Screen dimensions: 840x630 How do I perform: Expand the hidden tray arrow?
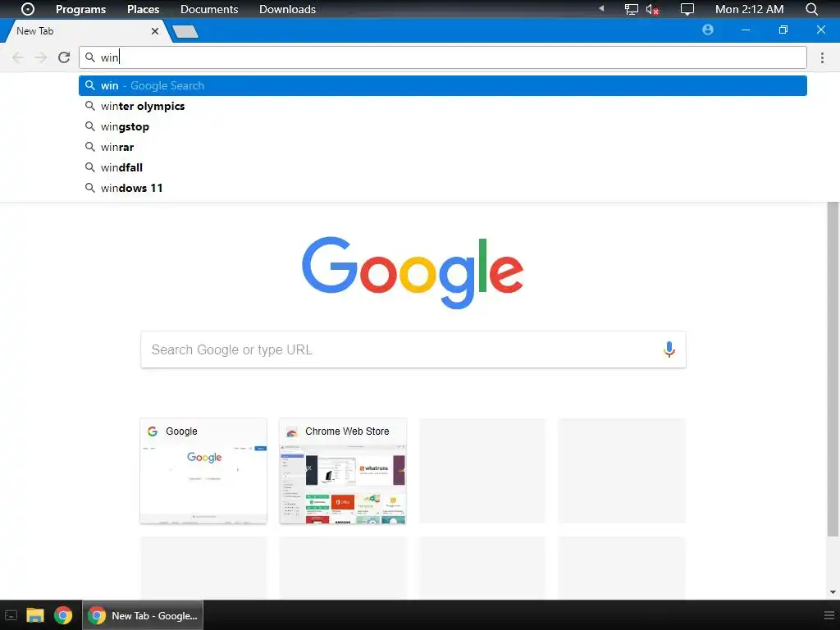pyautogui.click(x=601, y=8)
